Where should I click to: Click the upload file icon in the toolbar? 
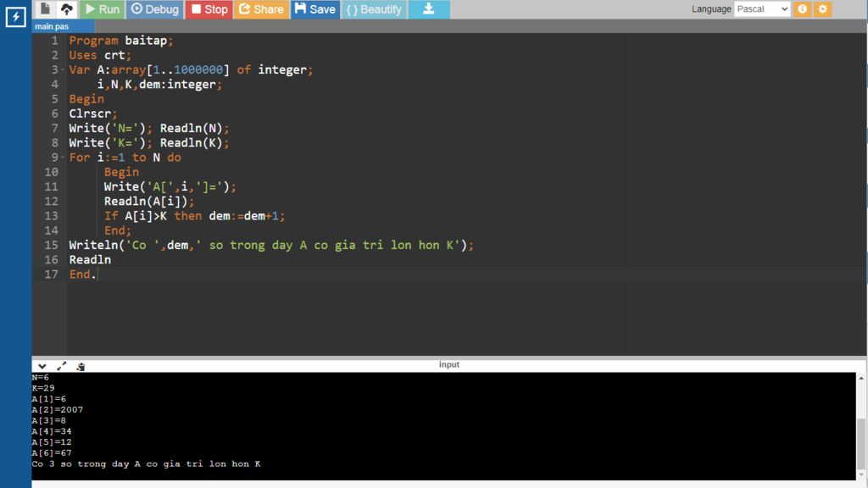pos(67,8)
